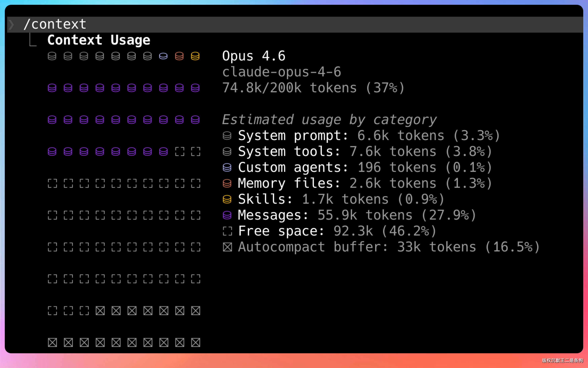Click the /context command text
The image size is (588, 368).
[x=55, y=24]
